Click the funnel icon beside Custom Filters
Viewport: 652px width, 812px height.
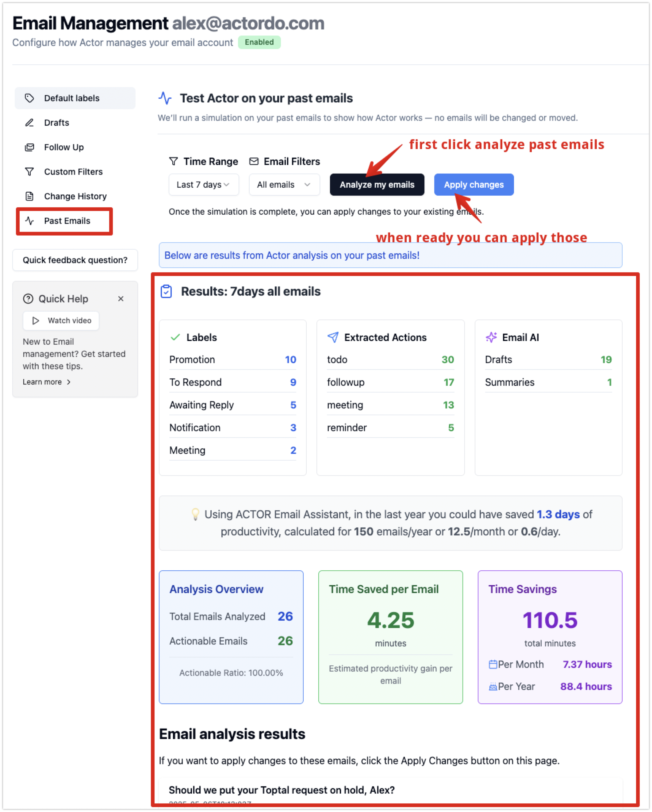29,172
